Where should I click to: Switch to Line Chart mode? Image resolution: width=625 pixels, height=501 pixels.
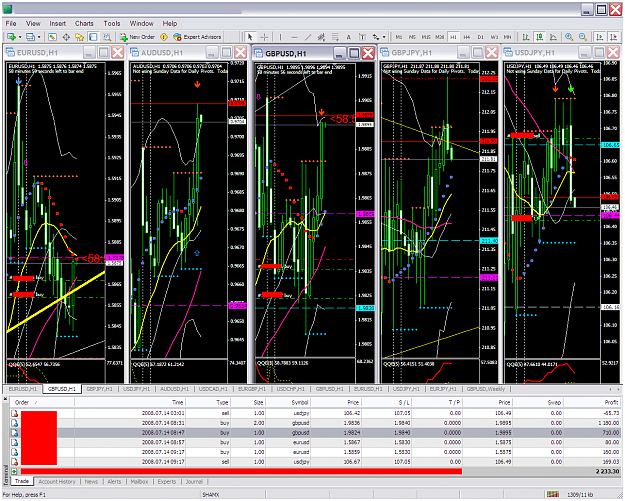pyautogui.click(x=553, y=37)
